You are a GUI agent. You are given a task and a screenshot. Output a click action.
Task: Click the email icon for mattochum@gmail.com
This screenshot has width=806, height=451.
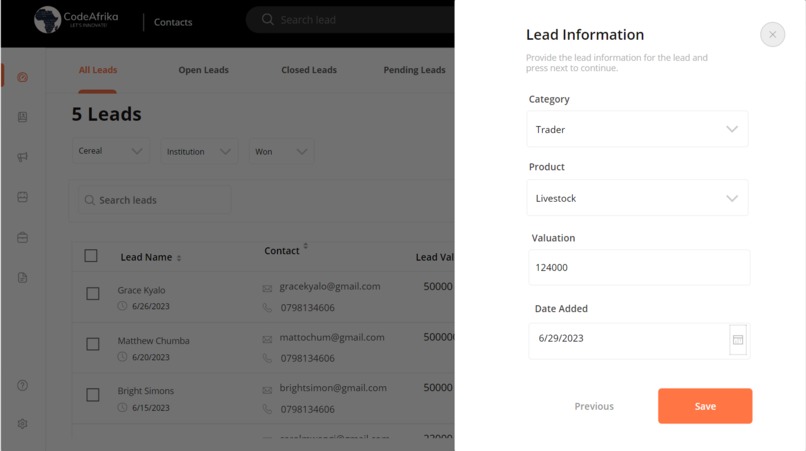(x=267, y=339)
